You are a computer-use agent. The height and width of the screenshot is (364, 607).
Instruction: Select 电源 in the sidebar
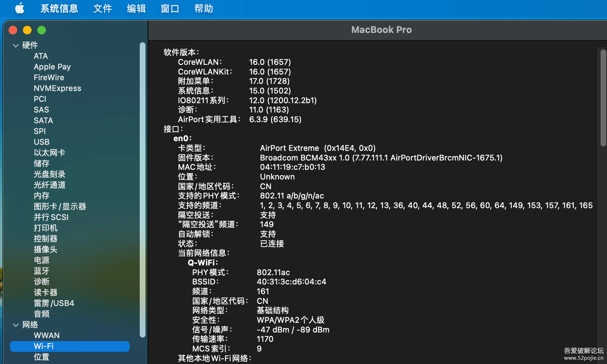[x=42, y=260]
